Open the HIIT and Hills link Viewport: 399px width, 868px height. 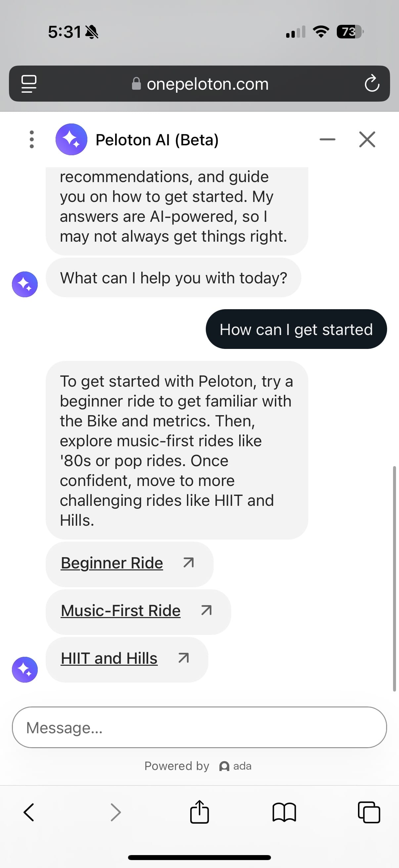(109, 658)
